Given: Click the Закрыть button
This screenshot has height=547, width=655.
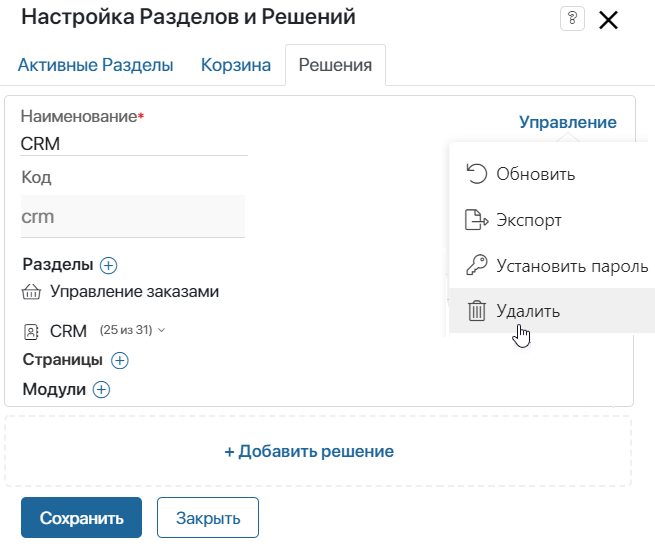Looking at the screenshot, I should [x=208, y=518].
